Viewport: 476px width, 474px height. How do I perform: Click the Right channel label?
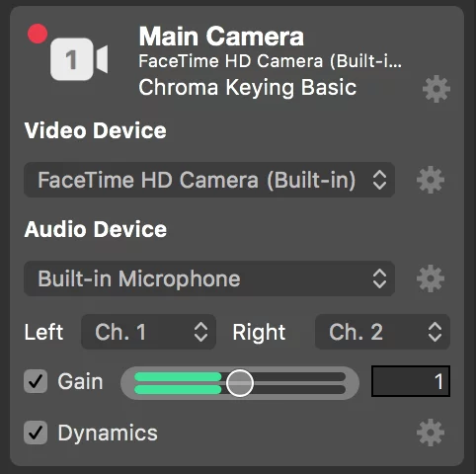259,333
